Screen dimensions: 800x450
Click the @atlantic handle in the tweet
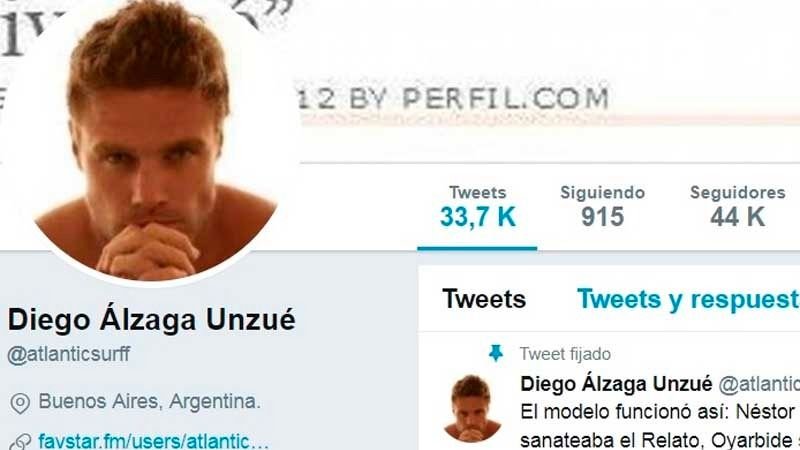tap(759, 384)
